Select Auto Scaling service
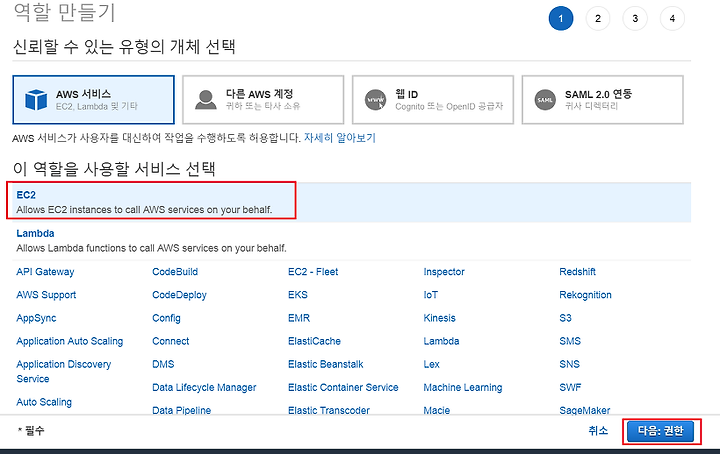Viewport: 720px width, 454px height. pyautogui.click(x=44, y=402)
